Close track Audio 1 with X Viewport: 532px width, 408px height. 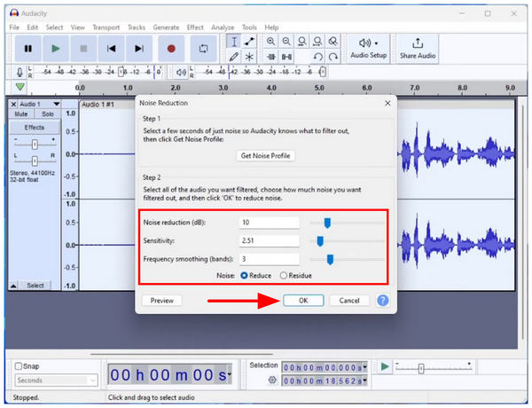click(x=13, y=104)
